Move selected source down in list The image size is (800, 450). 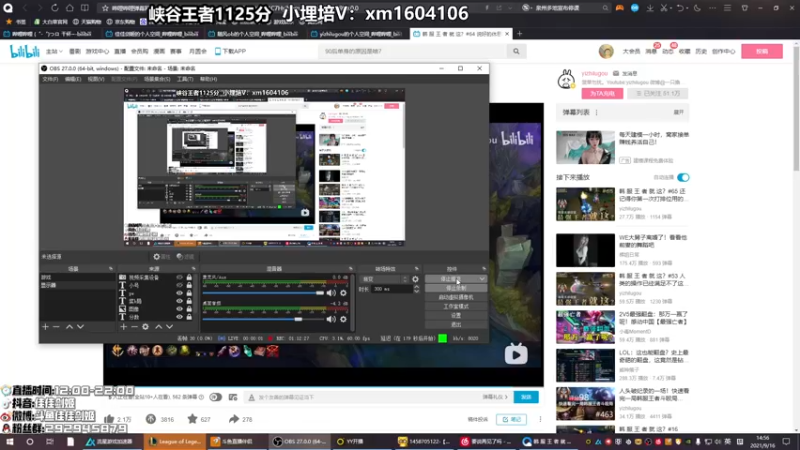pyautogui.click(x=169, y=327)
